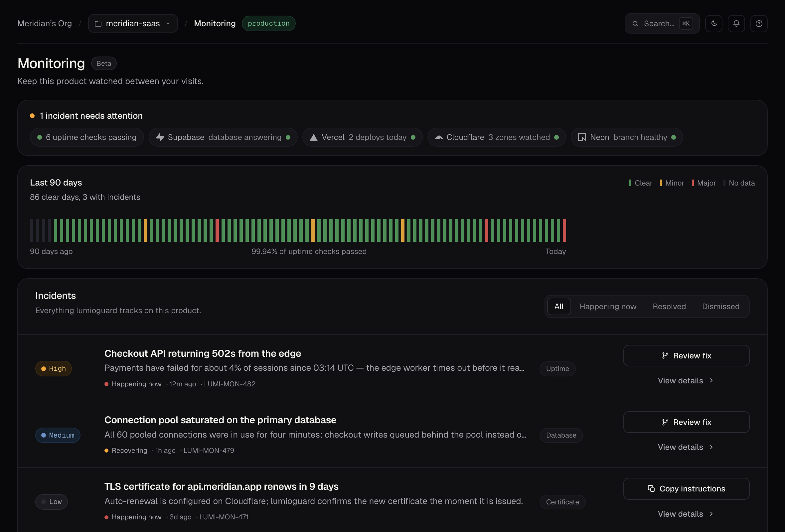The width and height of the screenshot is (785, 532).
Task: Focus the Search field
Action: (662, 23)
